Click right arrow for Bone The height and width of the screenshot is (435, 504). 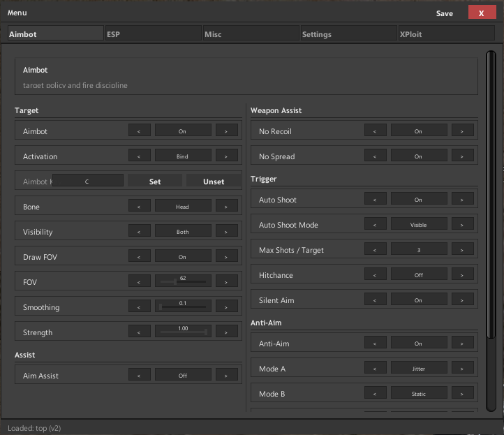click(227, 206)
